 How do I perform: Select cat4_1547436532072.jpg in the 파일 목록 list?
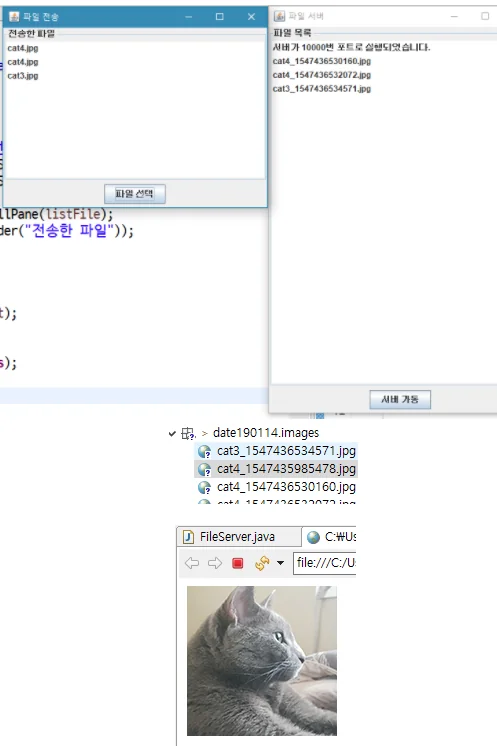coord(322,75)
